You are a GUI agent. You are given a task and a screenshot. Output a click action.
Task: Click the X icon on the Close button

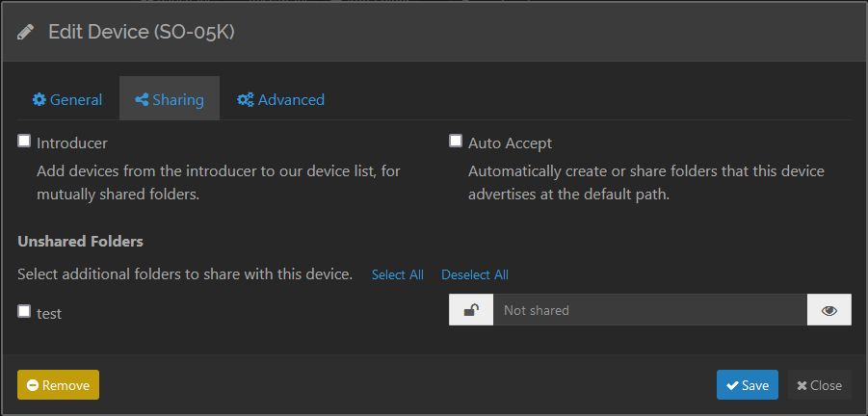[x=802, y=385]
